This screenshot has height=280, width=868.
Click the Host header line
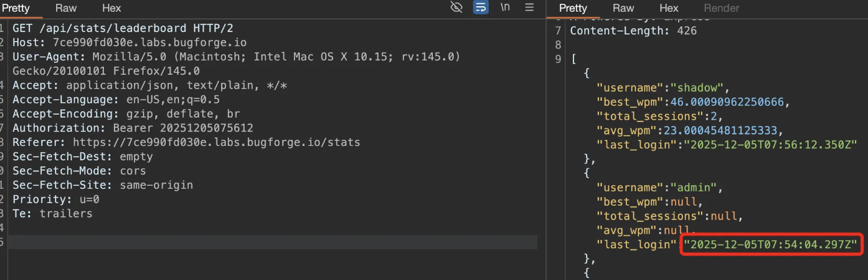[x=130, y=43]
